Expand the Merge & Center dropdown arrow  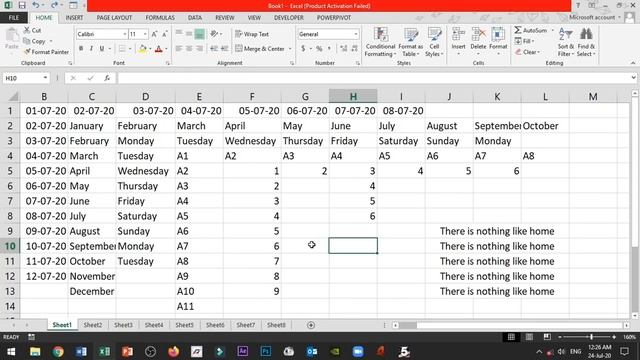(290, 49)
